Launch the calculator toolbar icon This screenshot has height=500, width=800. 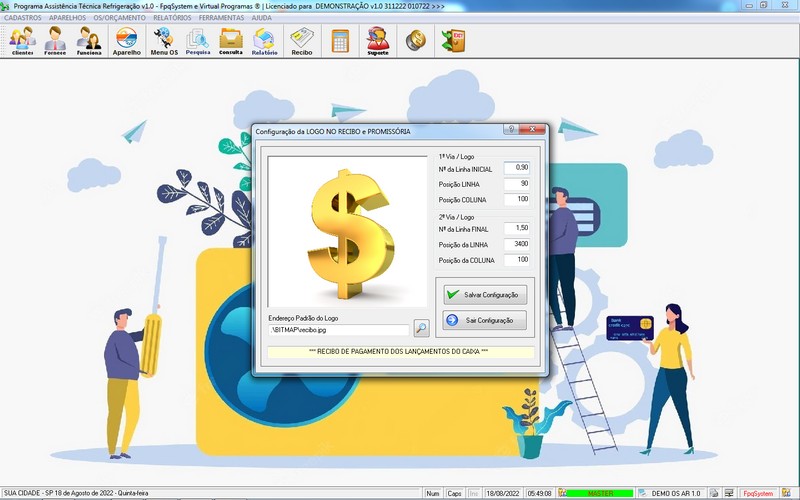click(340, 41)
